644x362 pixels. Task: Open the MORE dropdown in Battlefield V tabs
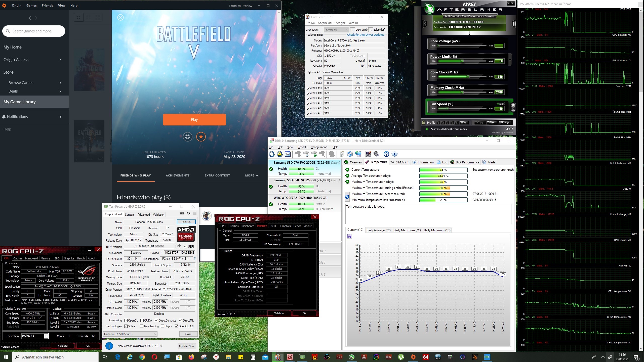tap(252, 175)
